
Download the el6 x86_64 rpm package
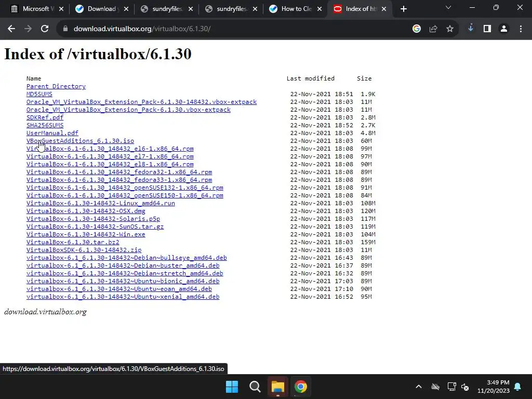pos(110,149)
